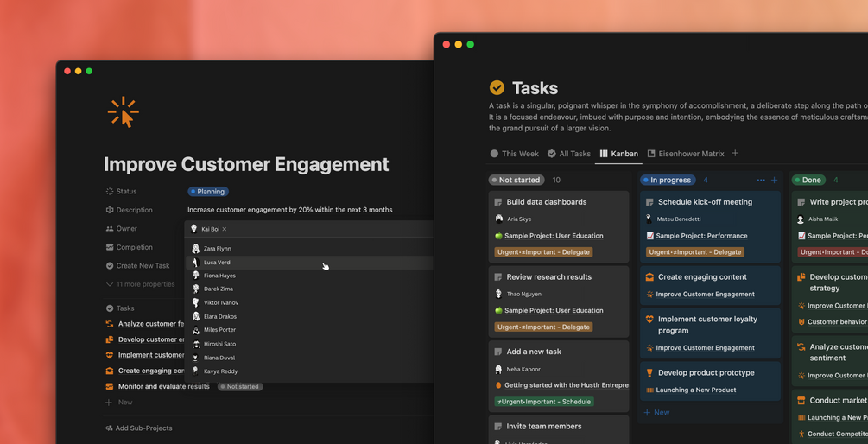Open the Develop product prototype card

coord(710,381)
